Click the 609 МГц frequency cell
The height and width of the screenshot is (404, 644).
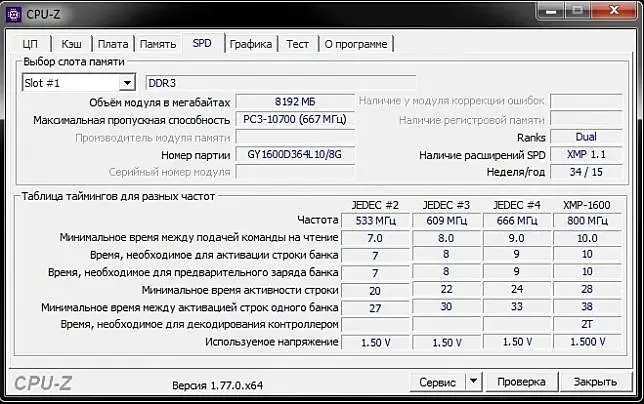(446, 220)
